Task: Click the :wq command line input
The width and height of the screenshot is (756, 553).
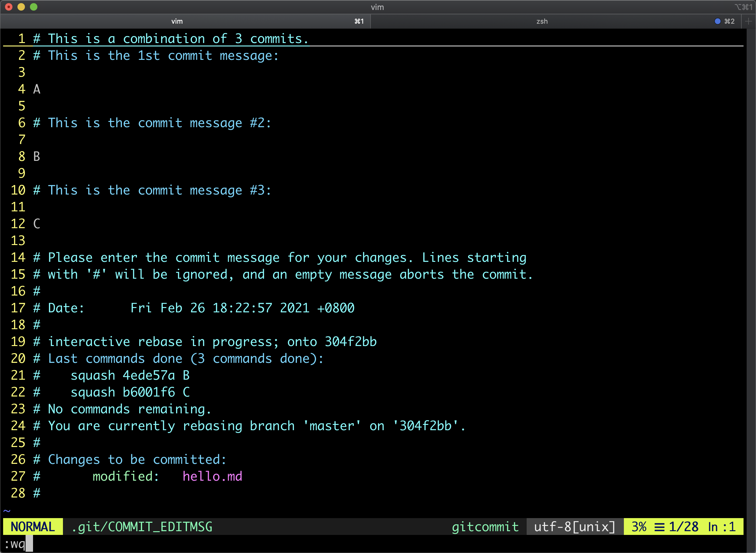Action: point(15,544)
